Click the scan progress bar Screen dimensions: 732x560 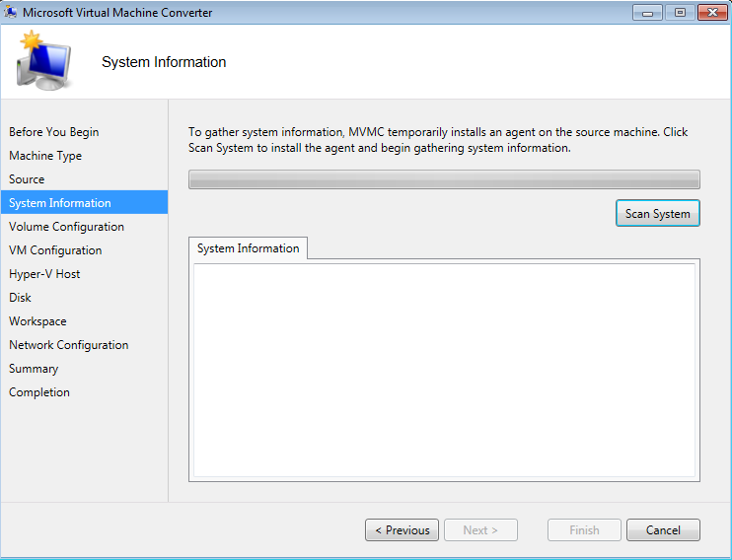tap(444, 179)
